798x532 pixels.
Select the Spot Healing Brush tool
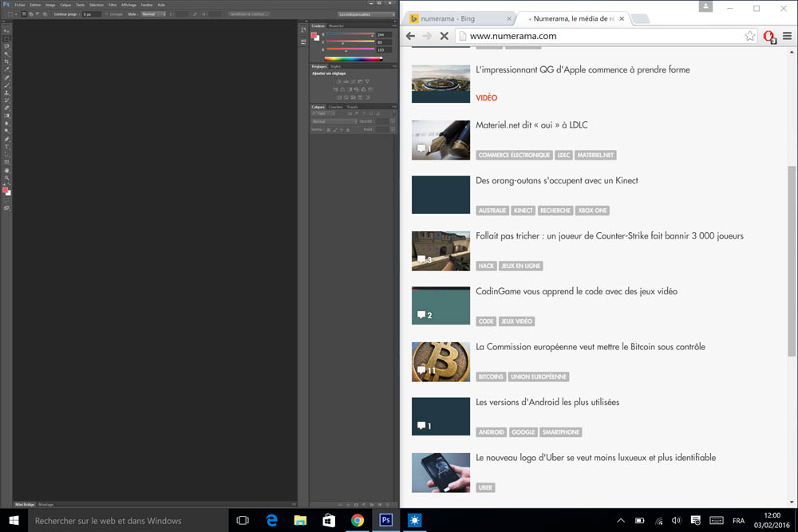(x=6, y=78)
